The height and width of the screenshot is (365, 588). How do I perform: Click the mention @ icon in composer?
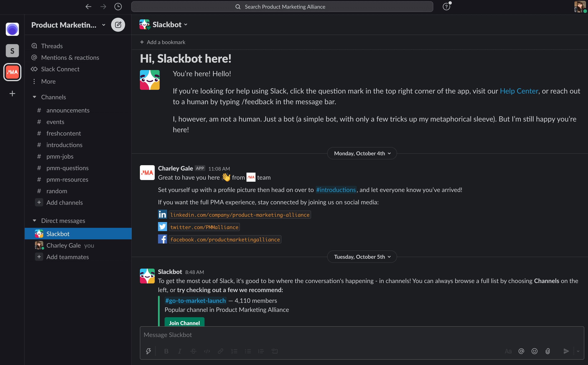coord(521,351)
